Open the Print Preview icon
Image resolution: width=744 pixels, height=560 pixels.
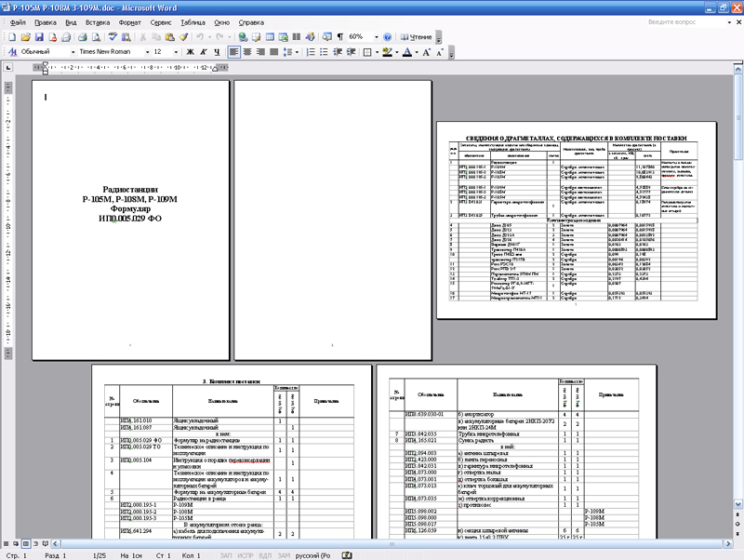[x=97, y=37]
